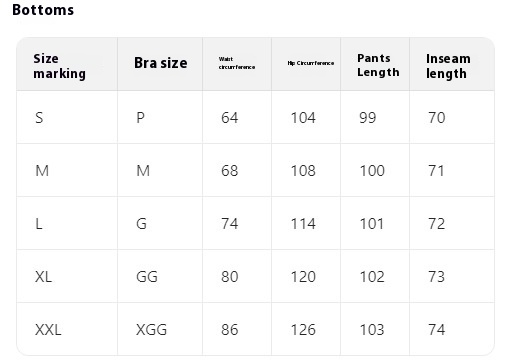The width and height of the screenshot is (513, 364).
Task: Click the Bottoms heading
Action: point(43,10)
